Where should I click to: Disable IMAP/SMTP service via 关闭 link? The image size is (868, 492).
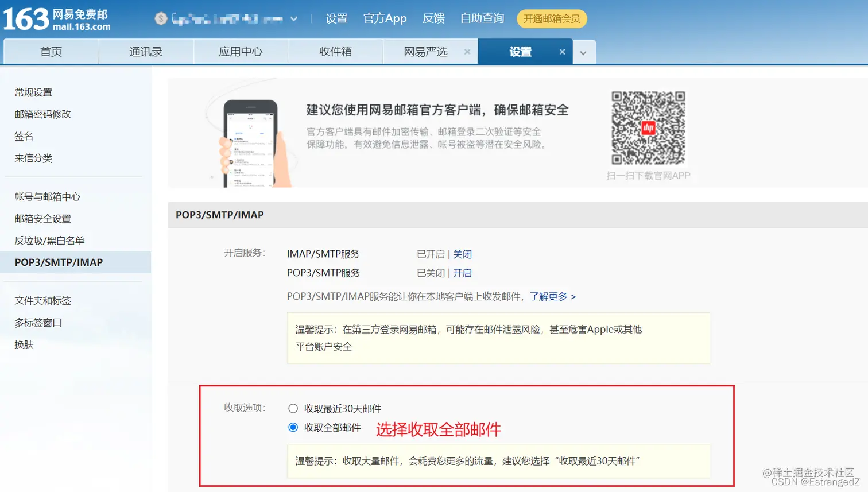(x=463, y=254)
